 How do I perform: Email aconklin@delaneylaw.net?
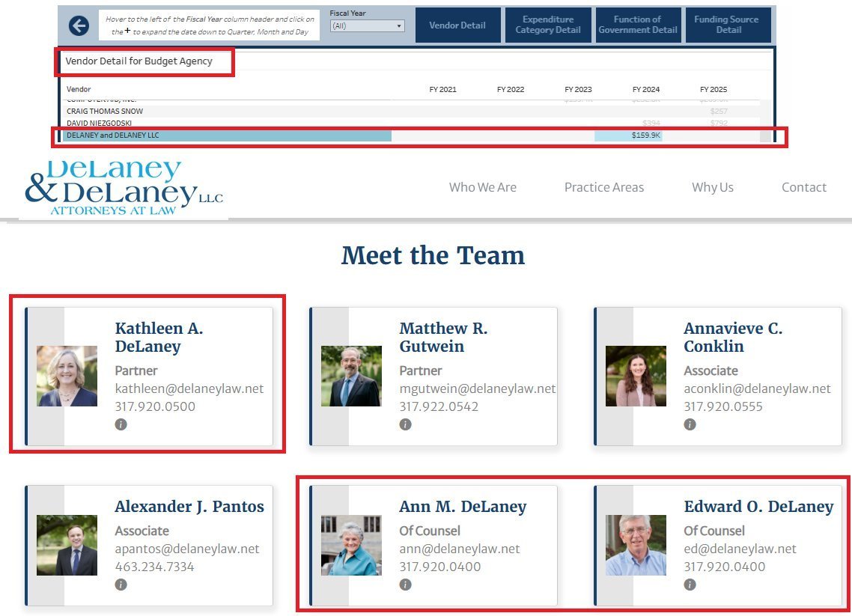[757, 389]
